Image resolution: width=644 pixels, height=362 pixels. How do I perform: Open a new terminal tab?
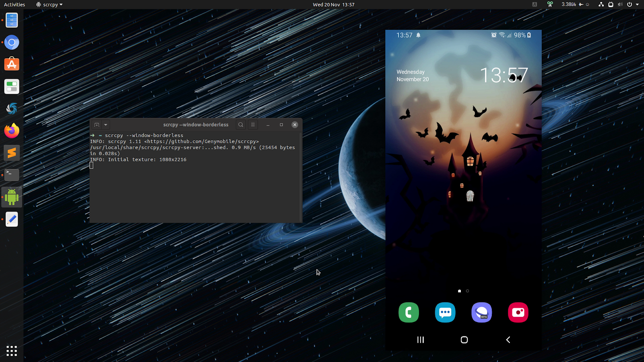point(97,125)
